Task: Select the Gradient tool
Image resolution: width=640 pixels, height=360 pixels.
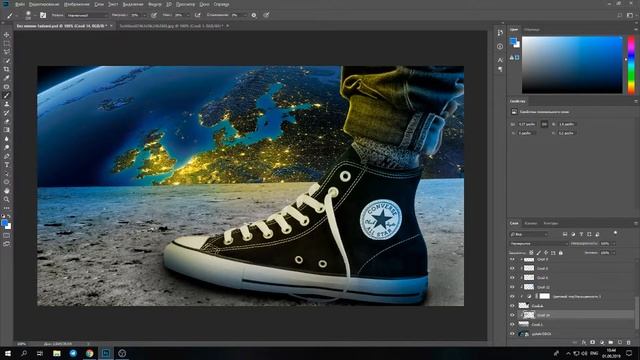Action: tap(7, 130)
